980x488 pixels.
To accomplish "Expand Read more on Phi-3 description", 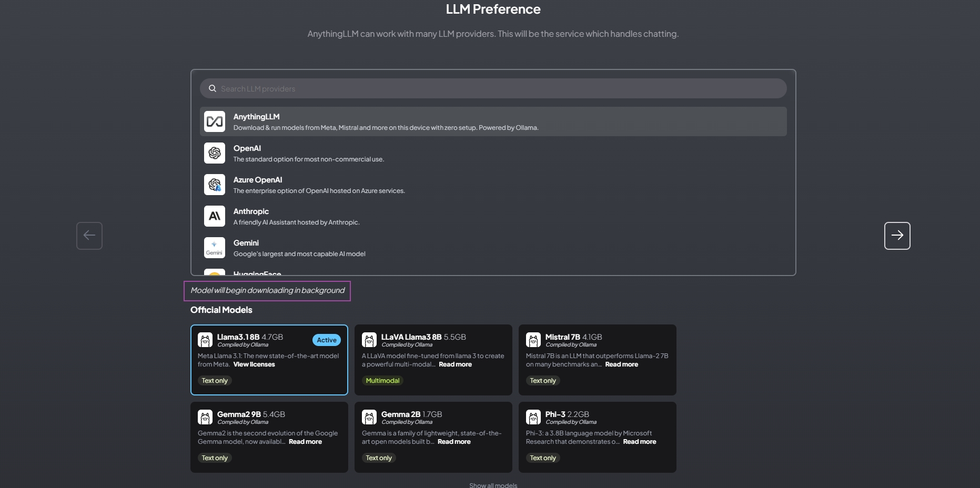I will click(639, 442).
